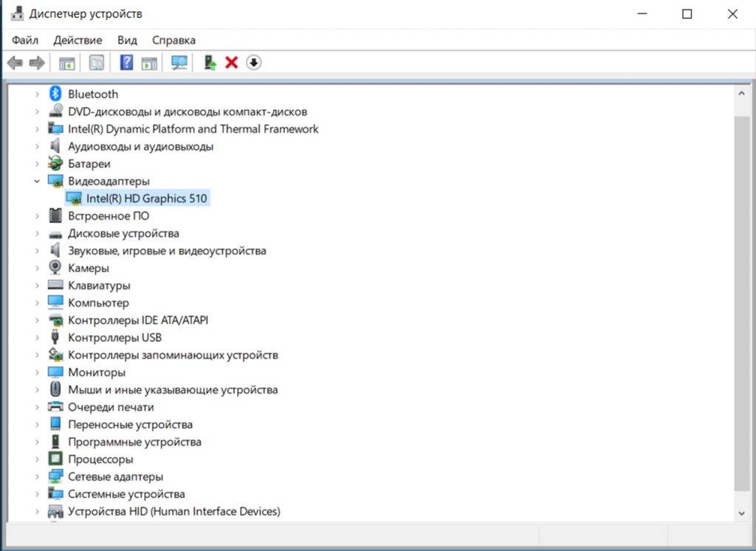Open the Действие menu
Image resolution: width=756 pixels, height=551 pixels.
(78, 40)
